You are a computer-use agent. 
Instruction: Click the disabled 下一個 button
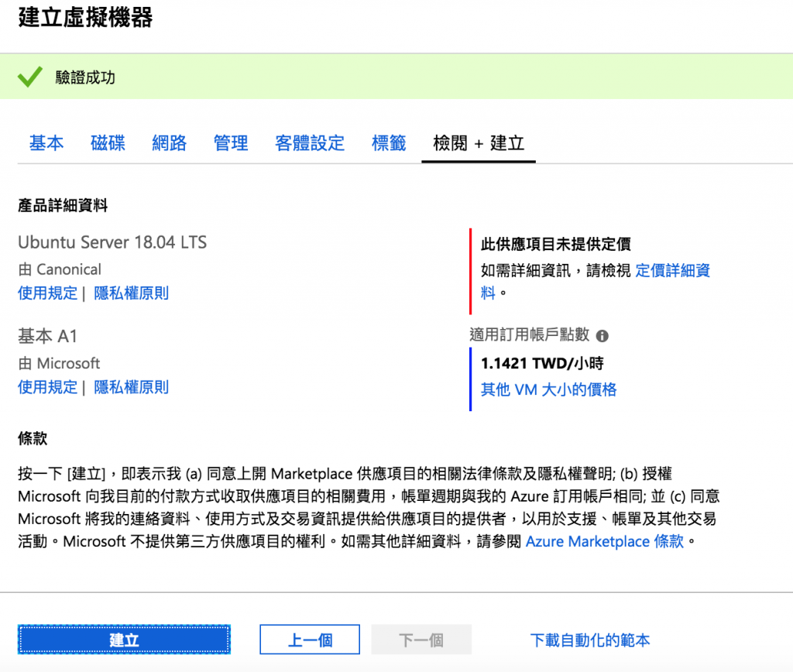pos(421,639)
